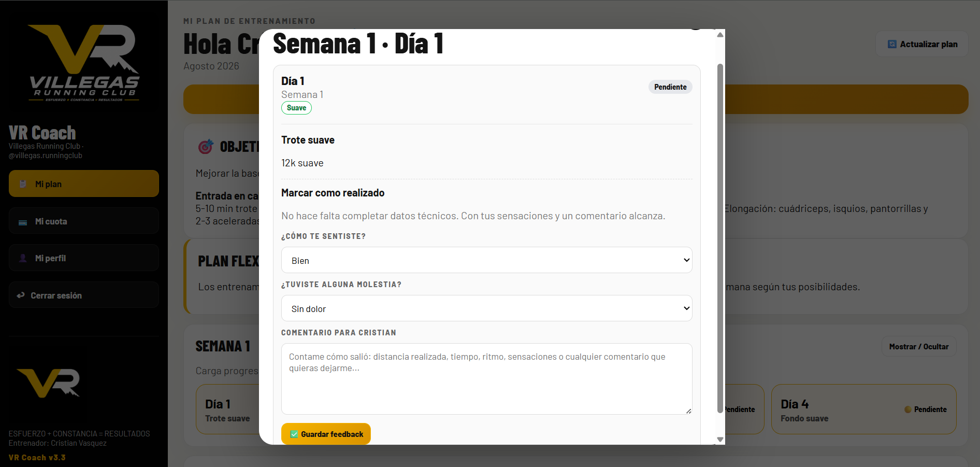Click the 'SEMANA 1' section heading
Image resolution: width=980 pixels, height=467 pixels.
223,346
